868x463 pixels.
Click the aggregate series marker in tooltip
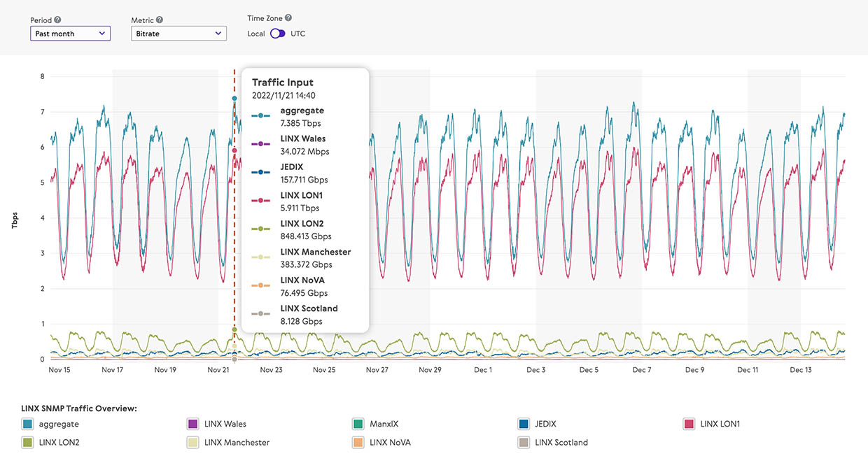(x=260, y=115)
